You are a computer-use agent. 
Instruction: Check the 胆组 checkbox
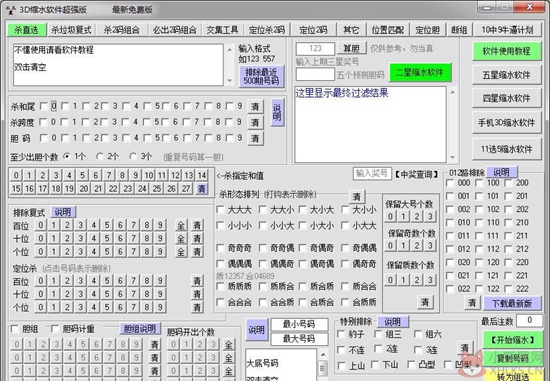pos(15,329)
